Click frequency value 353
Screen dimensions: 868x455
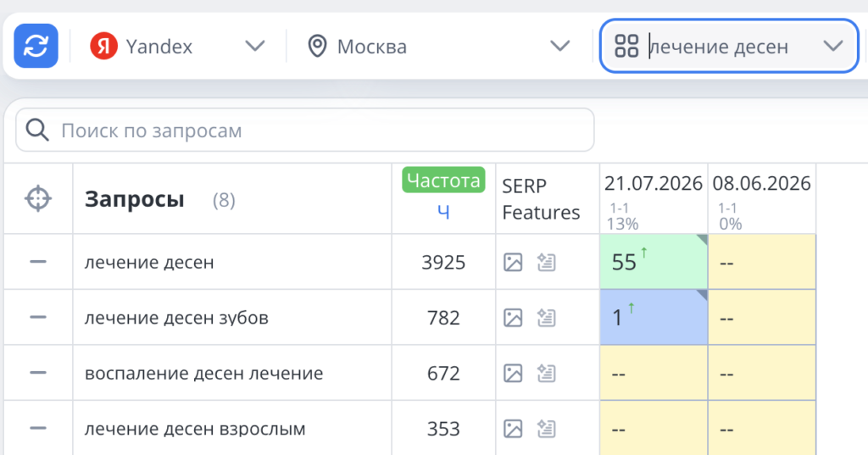click(x=443, y=429)
